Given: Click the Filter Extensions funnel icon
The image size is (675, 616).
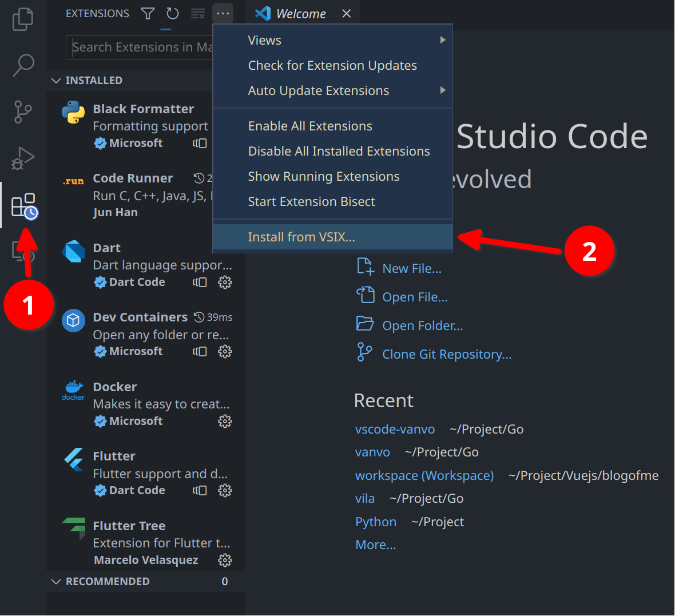Looking at the screenshot, I should coord(148,13).
